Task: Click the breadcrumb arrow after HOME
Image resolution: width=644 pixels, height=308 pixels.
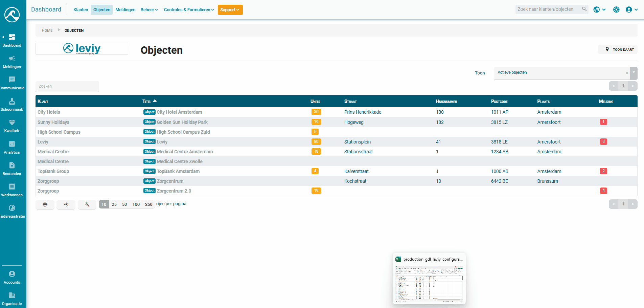Action: click(59, 30)
